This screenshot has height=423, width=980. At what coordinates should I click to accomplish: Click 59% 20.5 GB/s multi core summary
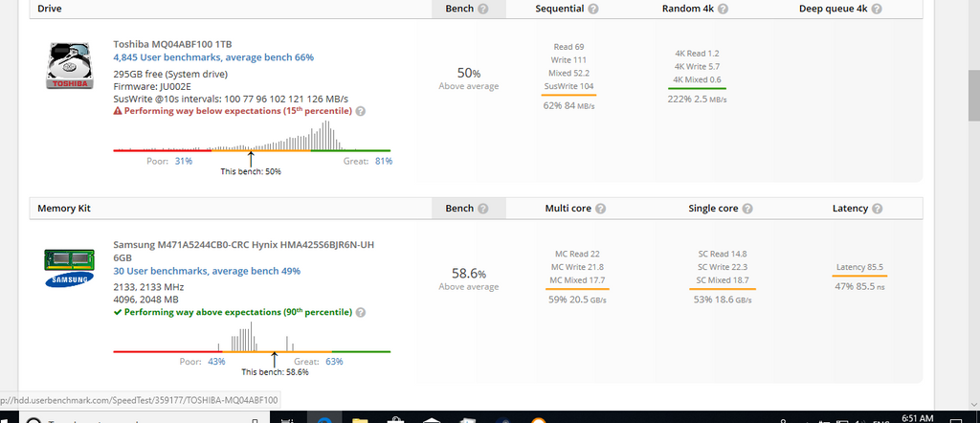pyautogui.click(x=577, y=300)
